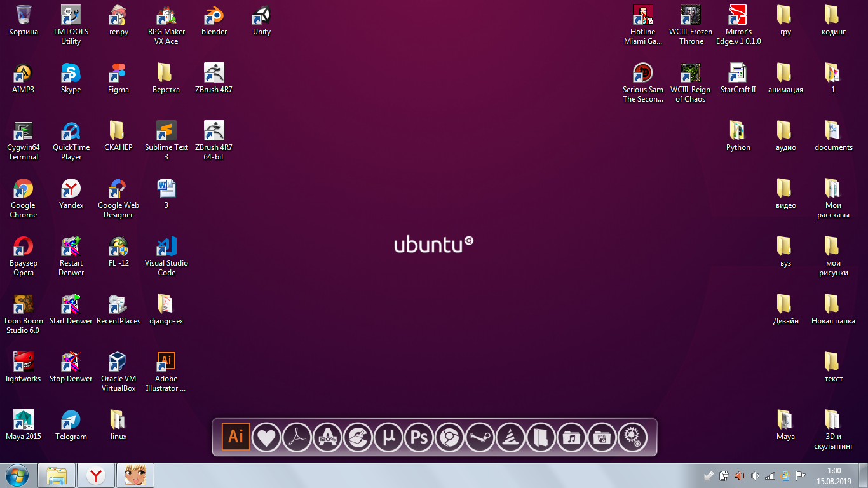The width and height of the screenshot is (868, 488).
Task: Select the Unity desktop shortcut
Action: pyautogui.click(x=262, y=20)
